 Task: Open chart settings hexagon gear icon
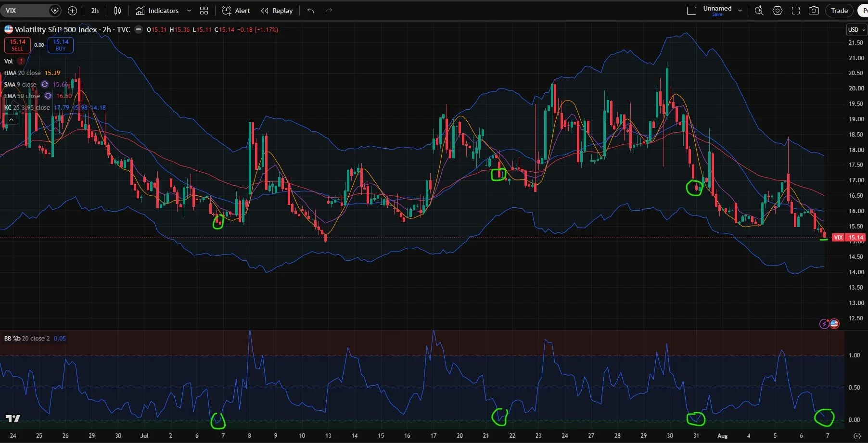(x=777, y=11)
